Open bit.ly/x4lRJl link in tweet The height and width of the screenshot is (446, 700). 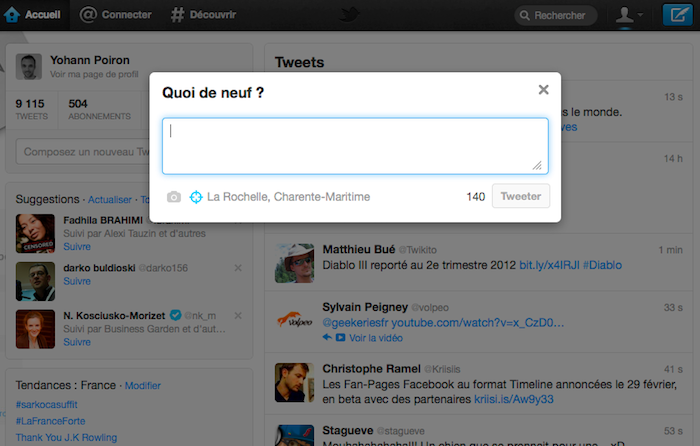click(549, 265)
